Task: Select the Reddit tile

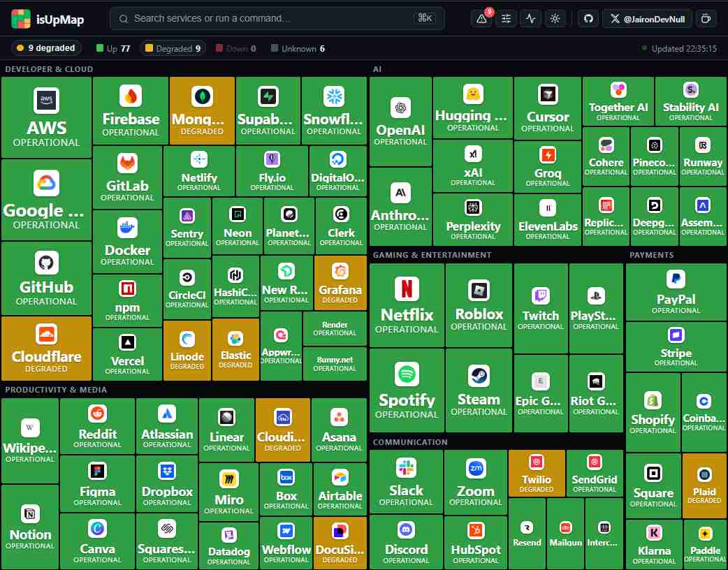Action: pyautogui.click(x=97, y=426)
